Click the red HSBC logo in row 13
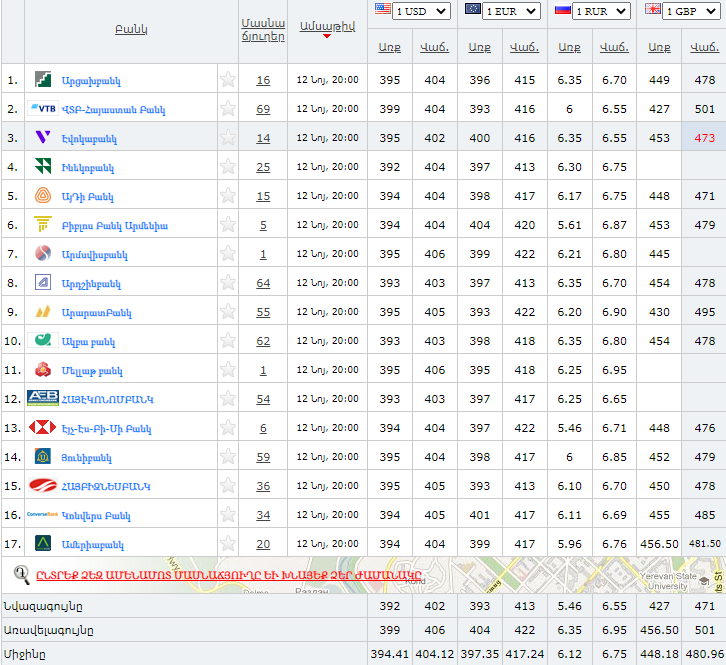The width and height of the screenshot is (726, 665). pyautogui.click(x=43, y=427)
